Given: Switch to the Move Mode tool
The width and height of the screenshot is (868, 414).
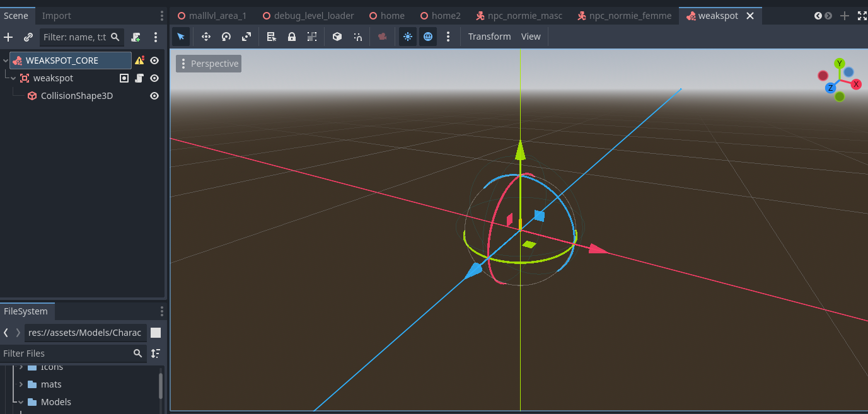Looking at the screenshot, I should 206,37.
